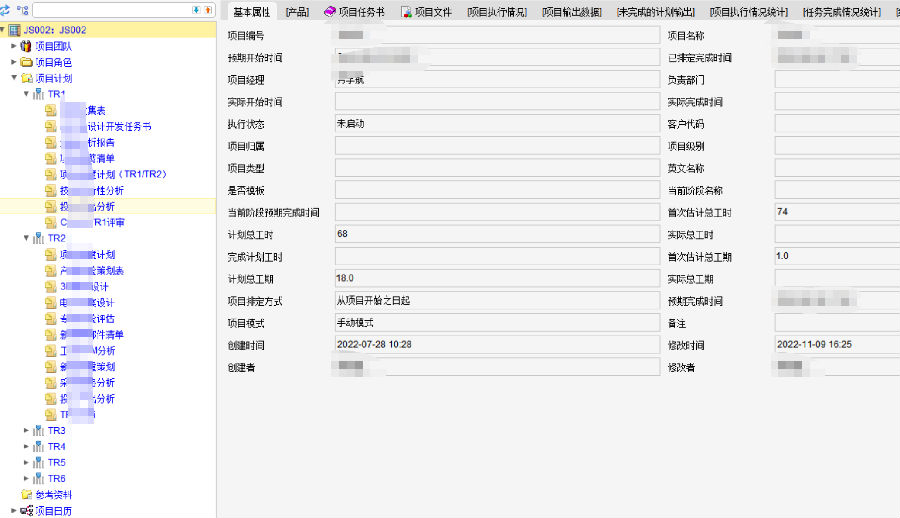Select the 项目角色 tree item
Screen dimensions: 900x518
[53, 62]
